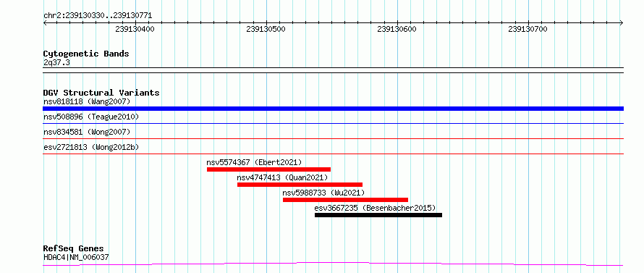The height and width of the screenshot is (273, 644).
Task: Click the HDAC4|NM_006037 gene label
Action: pyautogui.click(x=76, y=258)
